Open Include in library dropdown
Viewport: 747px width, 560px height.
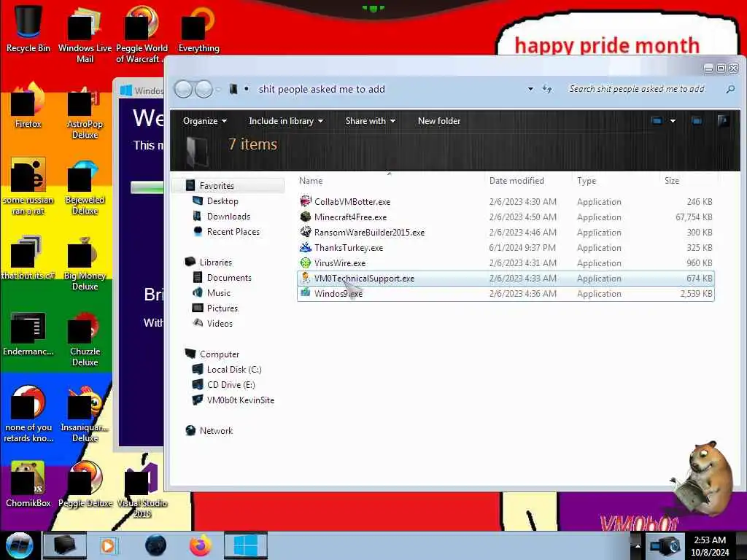[x=286, y=121]
